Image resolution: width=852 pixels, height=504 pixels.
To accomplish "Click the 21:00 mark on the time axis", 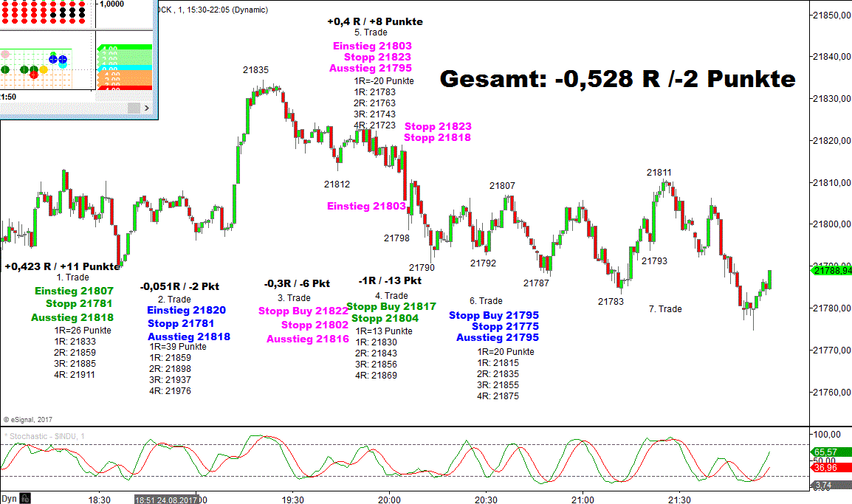I will click(583, 500).
